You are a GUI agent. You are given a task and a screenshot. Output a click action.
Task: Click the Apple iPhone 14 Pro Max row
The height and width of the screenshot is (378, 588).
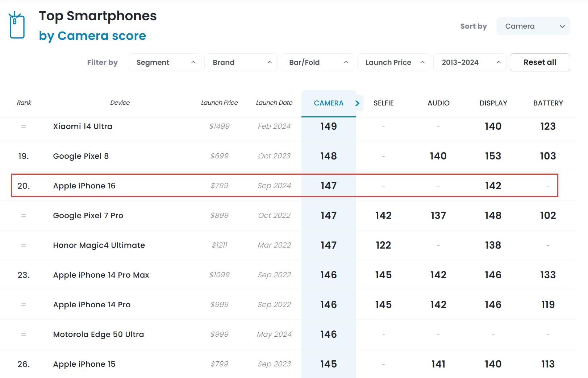coord(101,275)
